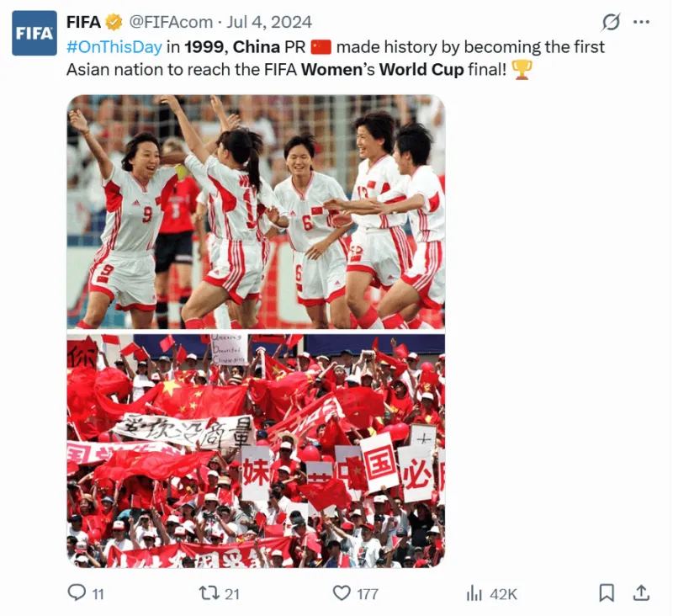Click the Jul 4, 2024 timestamp
Image resolution: width=673 pixels, height=616 pixels.
(x=269, y=22)
